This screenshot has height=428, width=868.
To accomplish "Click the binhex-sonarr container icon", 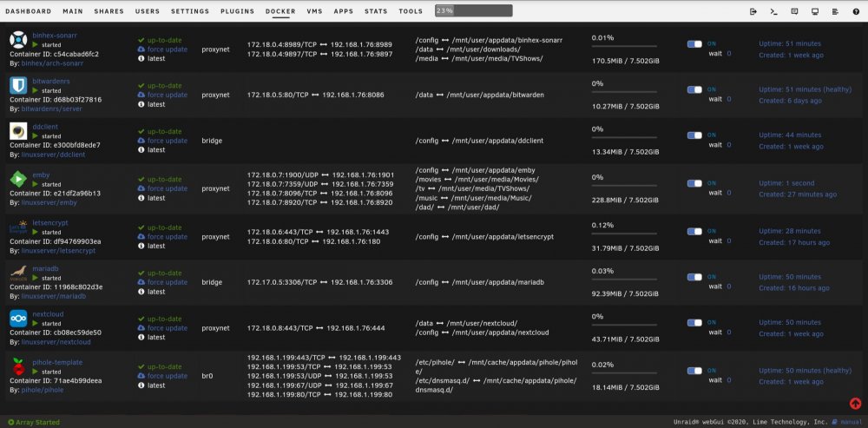I will tap(18, 39).
